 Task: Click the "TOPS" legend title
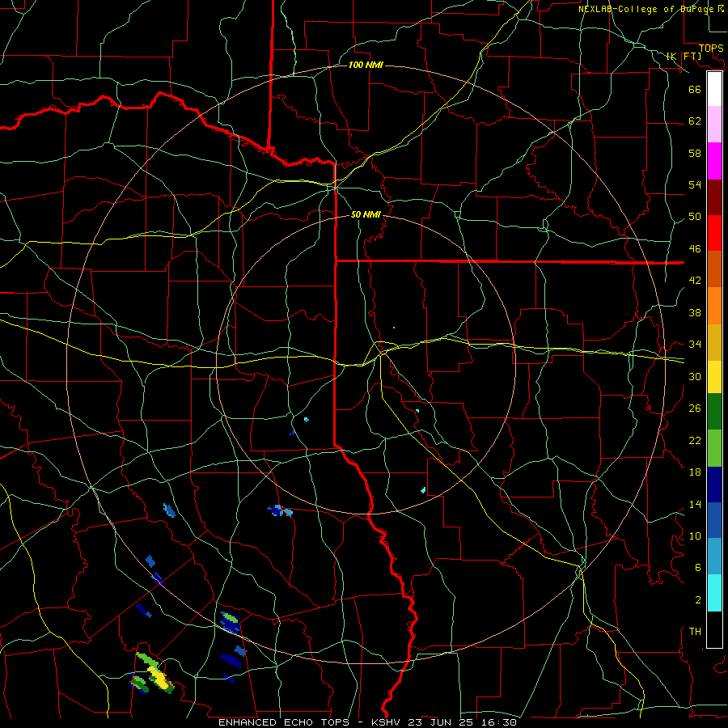(x=711, y=49)
